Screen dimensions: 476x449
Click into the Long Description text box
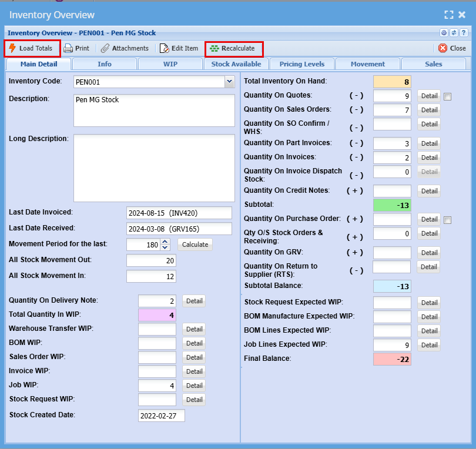pyautogui.click(x=154, y=167)
